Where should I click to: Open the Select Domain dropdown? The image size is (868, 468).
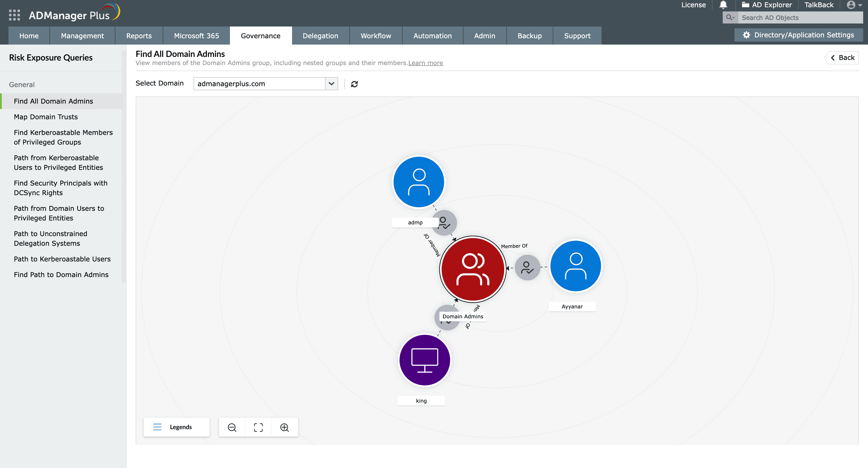click(331, 84)
